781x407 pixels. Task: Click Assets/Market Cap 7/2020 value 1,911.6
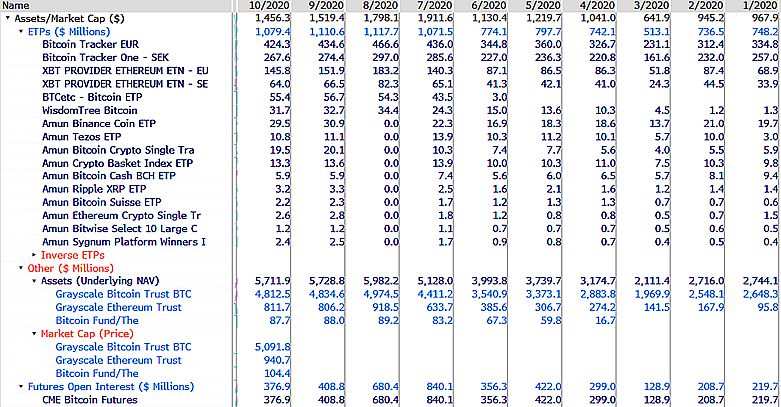[x=435, y=18]
